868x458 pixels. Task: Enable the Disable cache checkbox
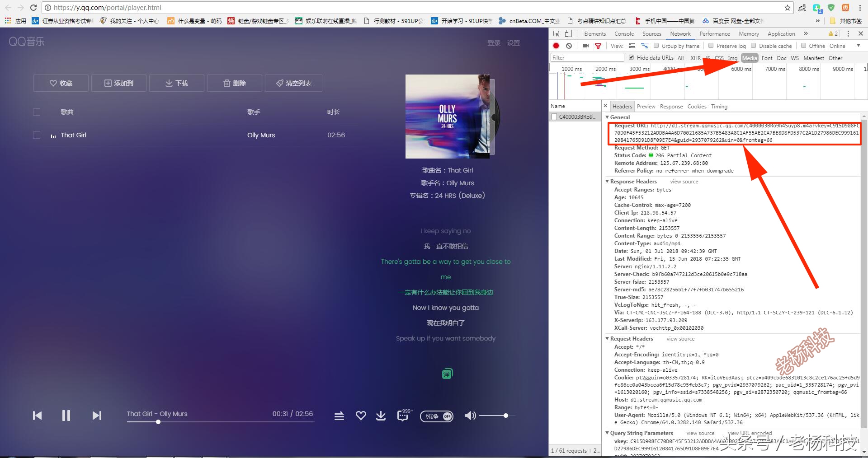click(754, 46)
